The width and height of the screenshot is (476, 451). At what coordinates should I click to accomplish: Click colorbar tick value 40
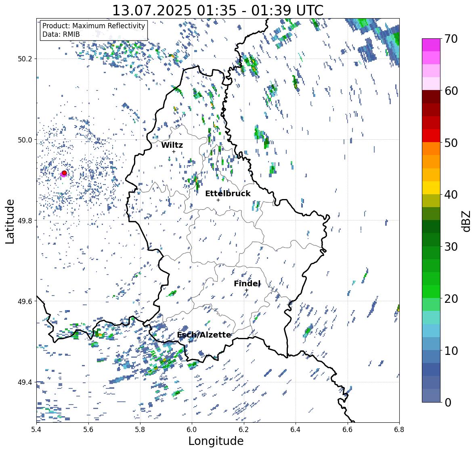(x=451, y=195)
